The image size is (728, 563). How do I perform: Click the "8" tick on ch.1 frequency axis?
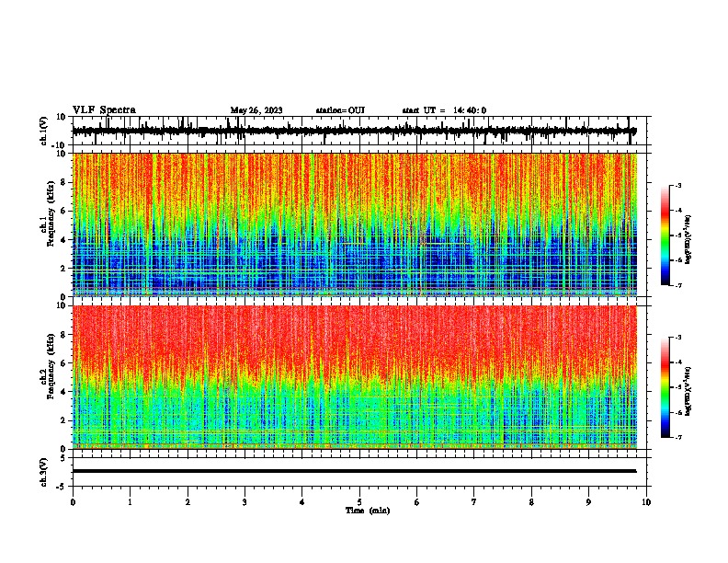click(63, 182)
